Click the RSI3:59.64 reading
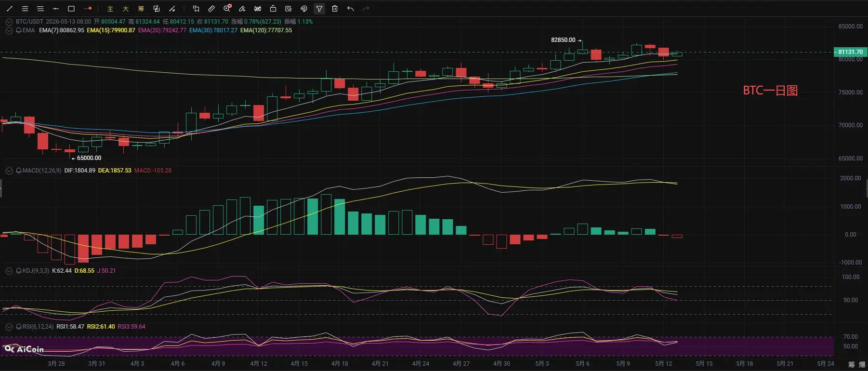 (x=132, y=327)
